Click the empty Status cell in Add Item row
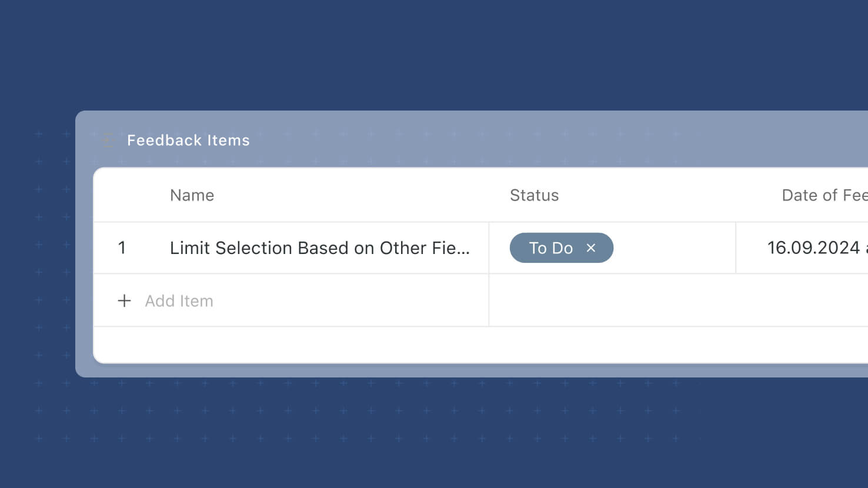This screenshot has width=868, height=488. pos(612,300)
